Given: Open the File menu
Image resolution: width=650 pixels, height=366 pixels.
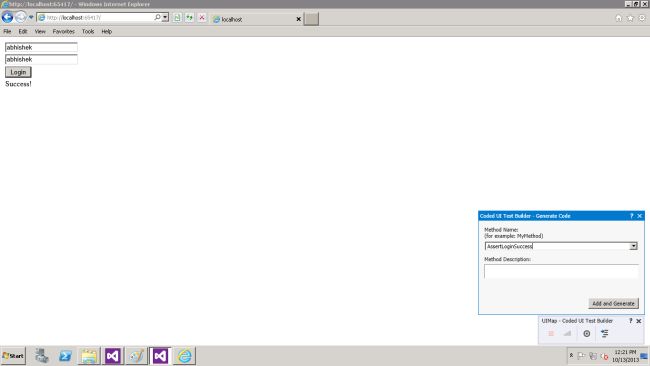Looking at the screenshot, I should click(x=7, y=32).
